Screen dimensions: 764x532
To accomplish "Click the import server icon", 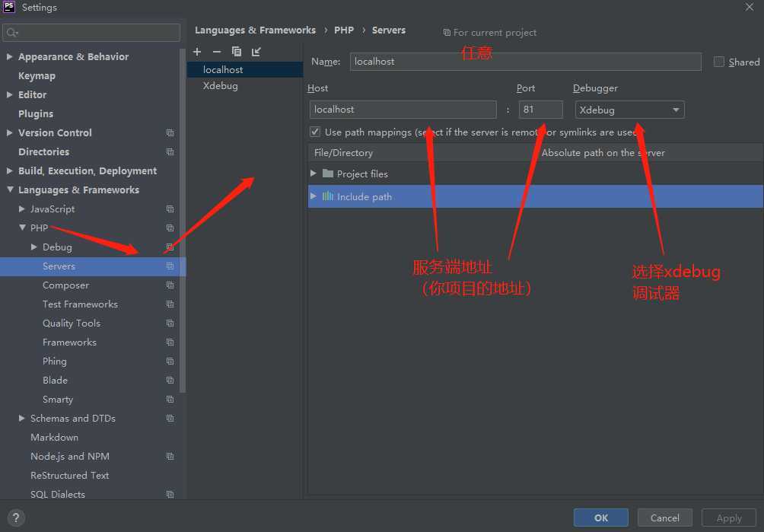I will (256, 52).
